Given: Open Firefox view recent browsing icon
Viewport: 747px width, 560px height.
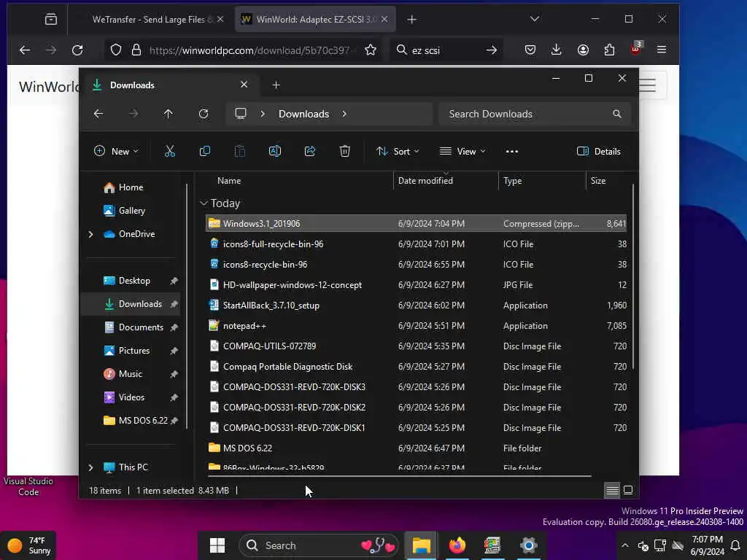Looking at the screenshot, I should click(51, 19).
